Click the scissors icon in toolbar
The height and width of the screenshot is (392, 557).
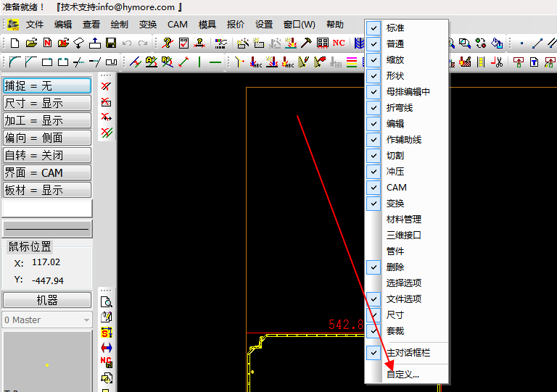point(498,62)
